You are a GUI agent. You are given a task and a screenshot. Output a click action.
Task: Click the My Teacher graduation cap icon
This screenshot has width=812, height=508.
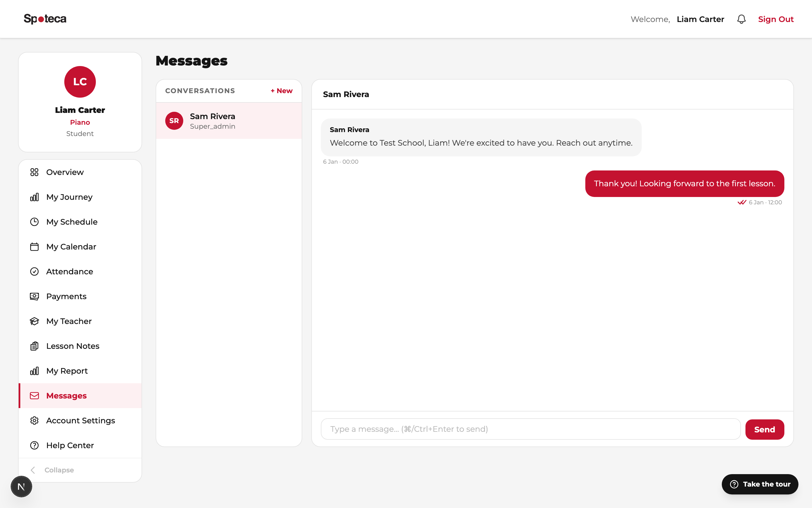[34, 321]
